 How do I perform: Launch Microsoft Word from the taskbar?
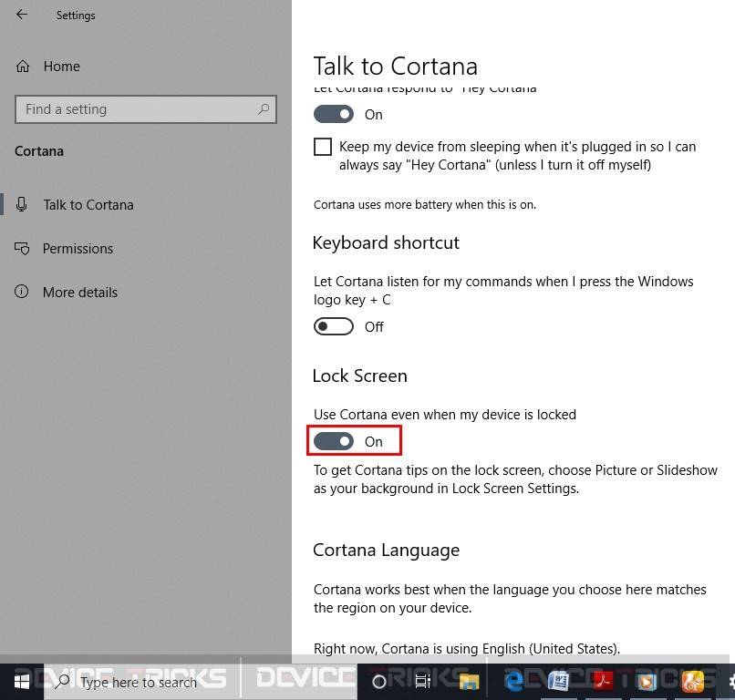[x=559, y=681]
